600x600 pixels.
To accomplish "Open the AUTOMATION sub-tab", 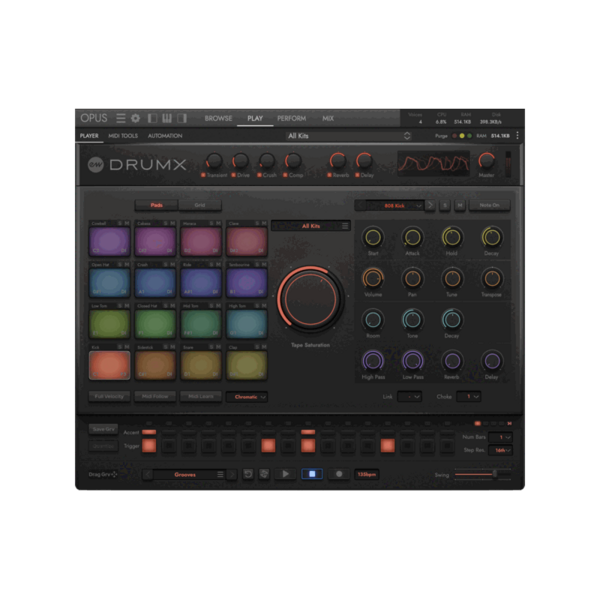I will tap(165, 136).
